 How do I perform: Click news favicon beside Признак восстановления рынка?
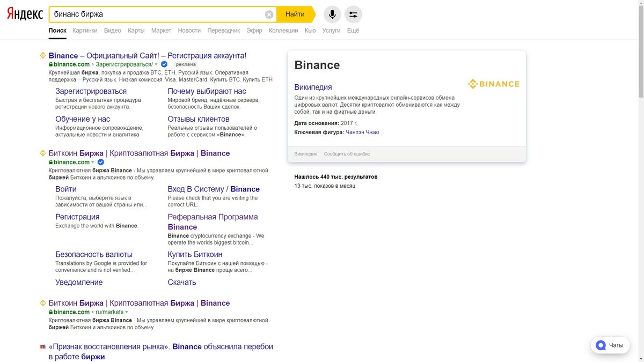(x=43, y=347)
